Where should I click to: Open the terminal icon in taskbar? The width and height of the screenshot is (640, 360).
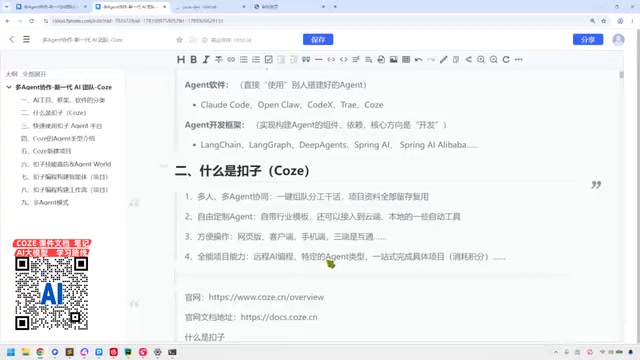click(x=172, y=352)
